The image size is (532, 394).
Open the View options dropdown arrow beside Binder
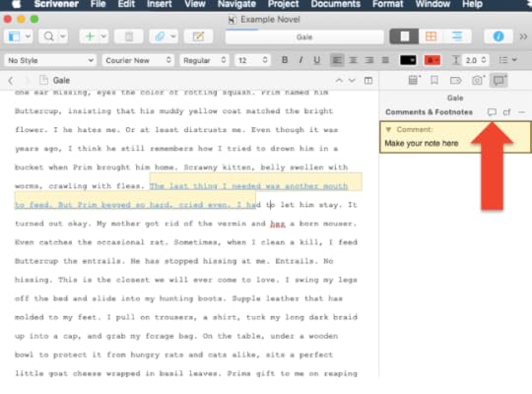(28, 36)
